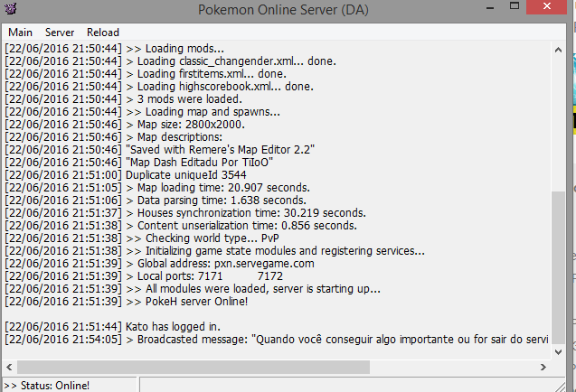Select the 'Kato has logged in' line
Screen dimensions: 576x392
coord(113,327)
